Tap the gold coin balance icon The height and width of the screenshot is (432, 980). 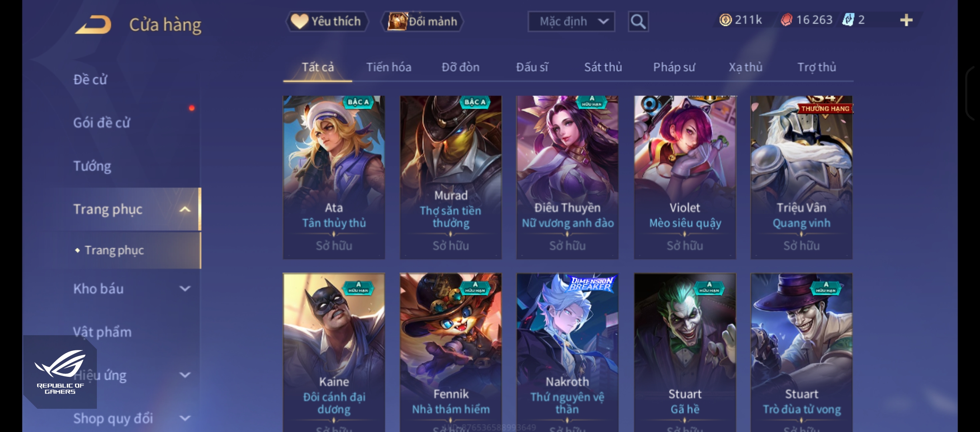pyautogui.click(x=725, y=20)
